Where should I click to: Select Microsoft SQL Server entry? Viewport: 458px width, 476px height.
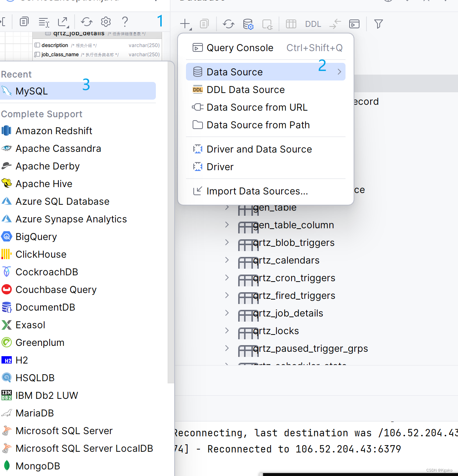click(x=77, y=431)
